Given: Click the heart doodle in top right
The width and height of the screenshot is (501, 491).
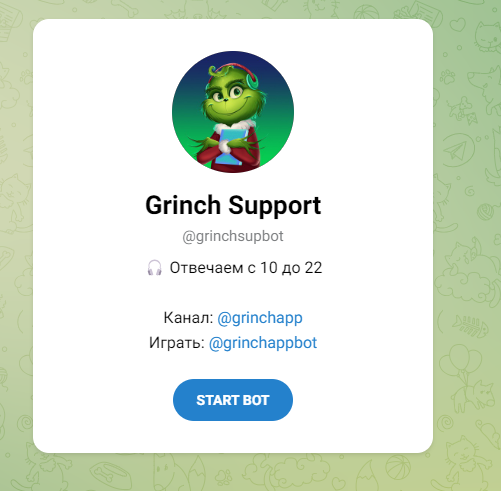Looking at the screenshot, I should (x=457, y=24).
